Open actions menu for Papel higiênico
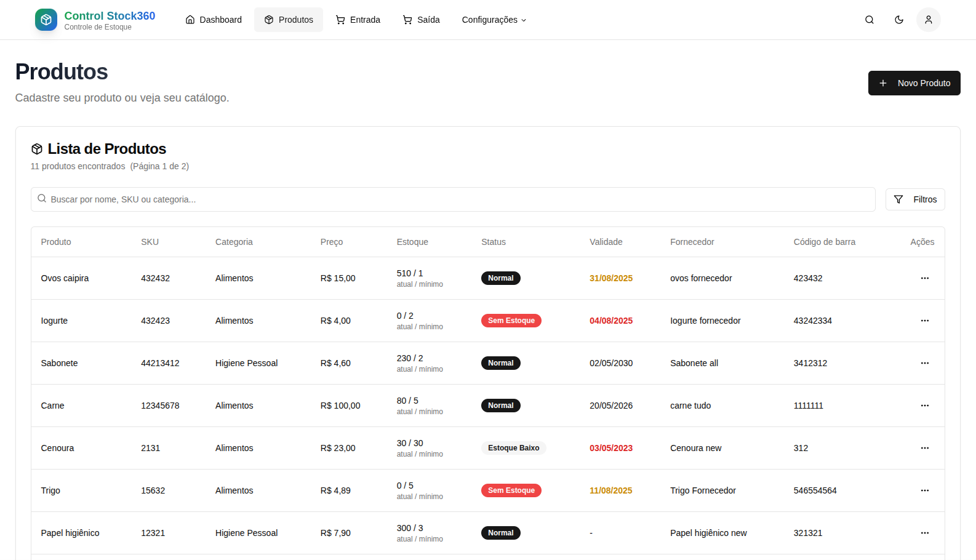 924,533
